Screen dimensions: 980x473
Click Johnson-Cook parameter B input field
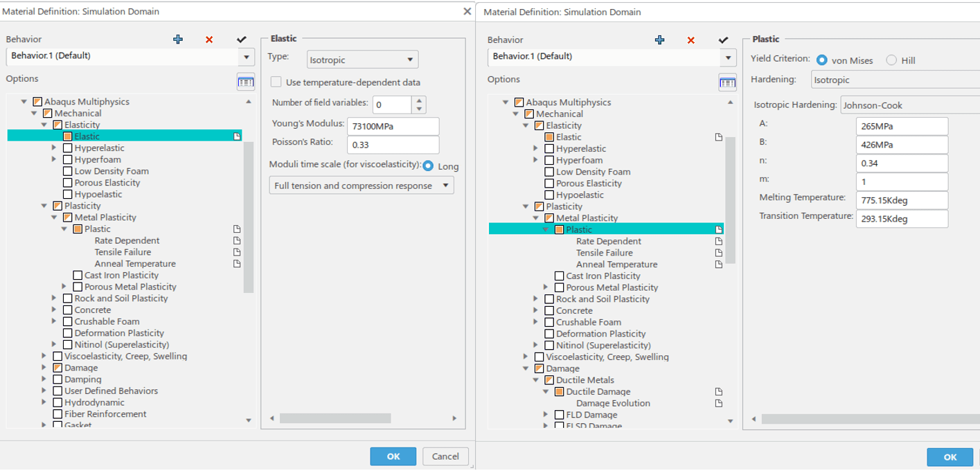point(902,145)
